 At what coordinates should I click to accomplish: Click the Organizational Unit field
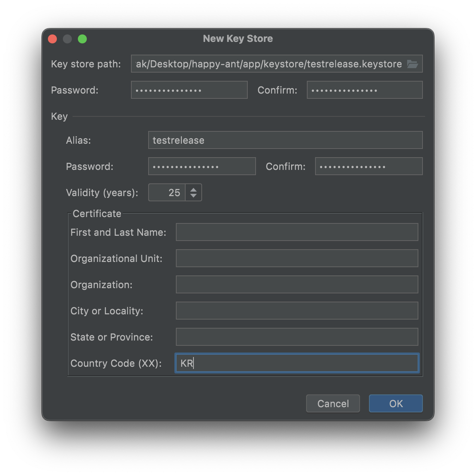[x=297, y=259]
